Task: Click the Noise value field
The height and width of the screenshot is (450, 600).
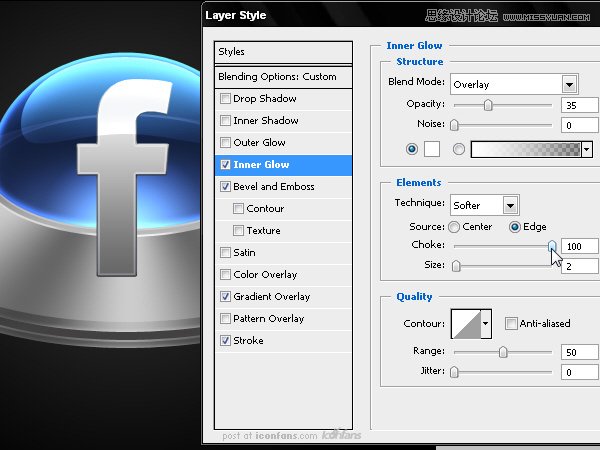Action: coord(580,125)
